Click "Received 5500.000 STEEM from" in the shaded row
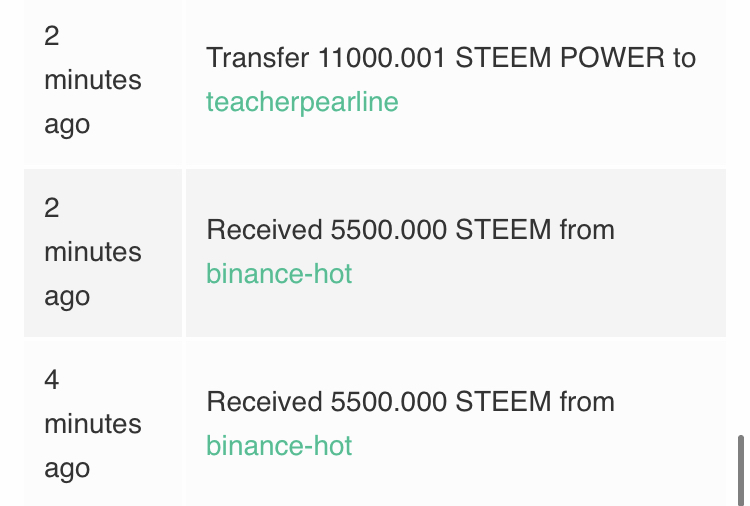The height and width of the screenshot is (506, 750). click(x=410, y=230)
